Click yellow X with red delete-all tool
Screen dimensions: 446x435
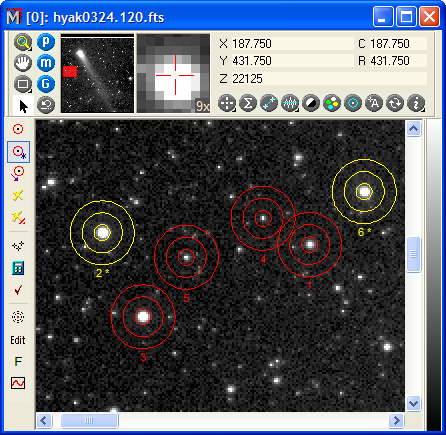click(x=18, y=217)
